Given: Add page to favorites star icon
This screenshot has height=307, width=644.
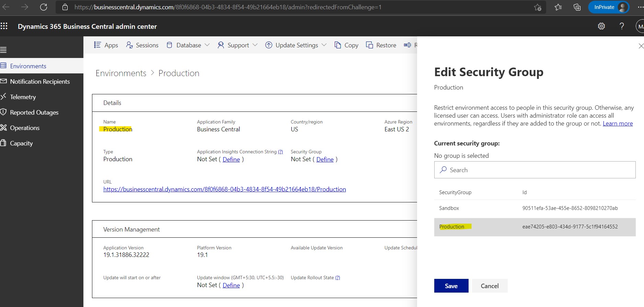Looking at the screenshot, I should tap(538, 7).
